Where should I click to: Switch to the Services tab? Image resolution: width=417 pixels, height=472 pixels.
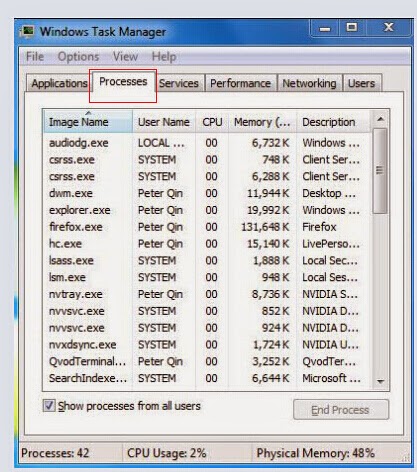(x=179, y=83)
